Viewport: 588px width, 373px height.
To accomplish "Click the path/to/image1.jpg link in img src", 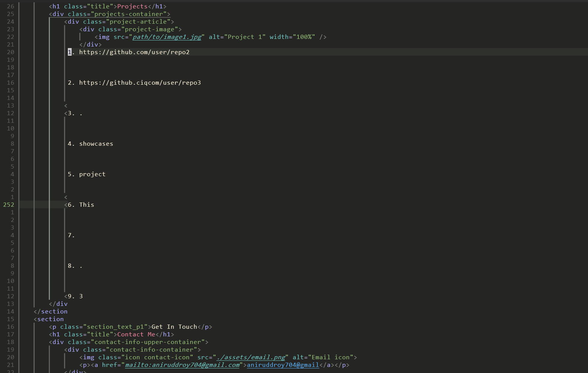I will click(167, 37).
